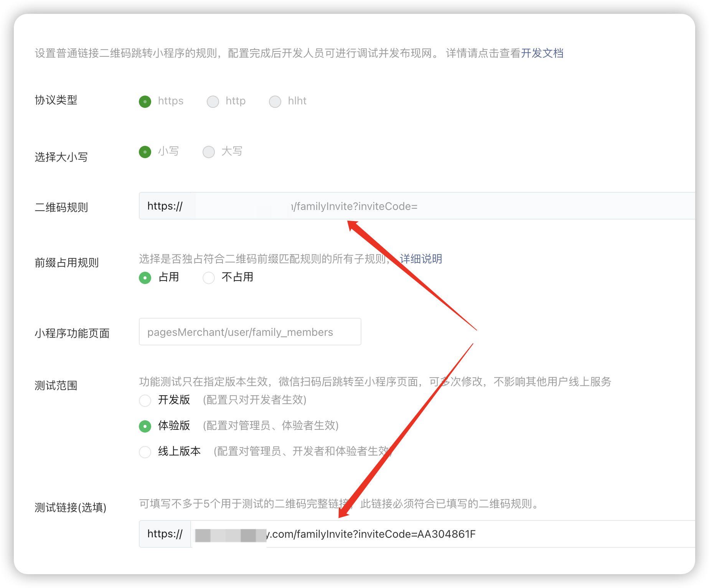Click the 小程序功能页面 path field
This screenshot has width=709, height=588.
point(250,332)
